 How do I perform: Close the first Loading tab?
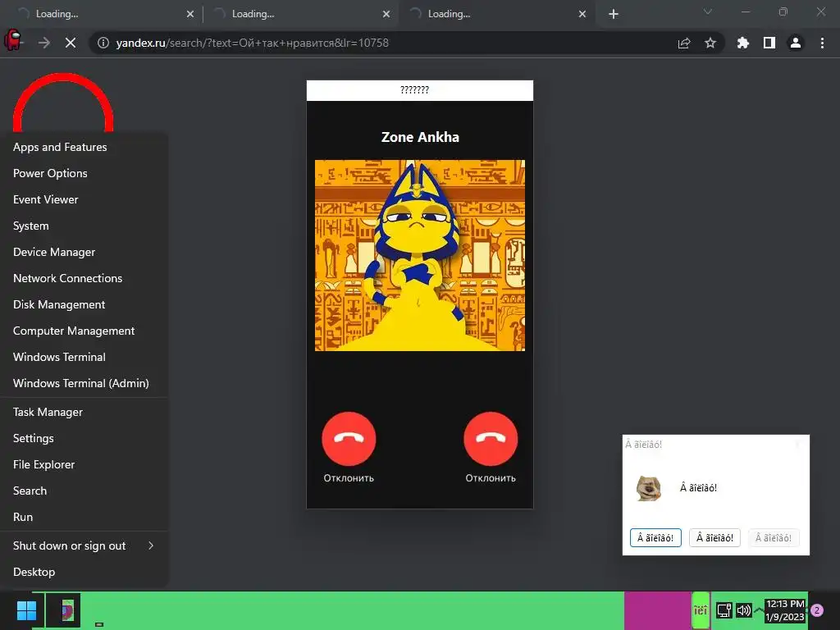pos(190,14)
